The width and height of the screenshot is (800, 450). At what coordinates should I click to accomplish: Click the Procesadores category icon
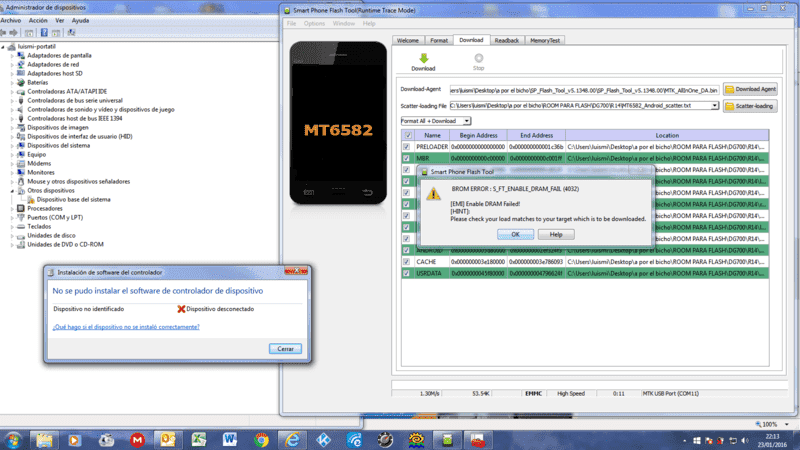tap(21, 208)
